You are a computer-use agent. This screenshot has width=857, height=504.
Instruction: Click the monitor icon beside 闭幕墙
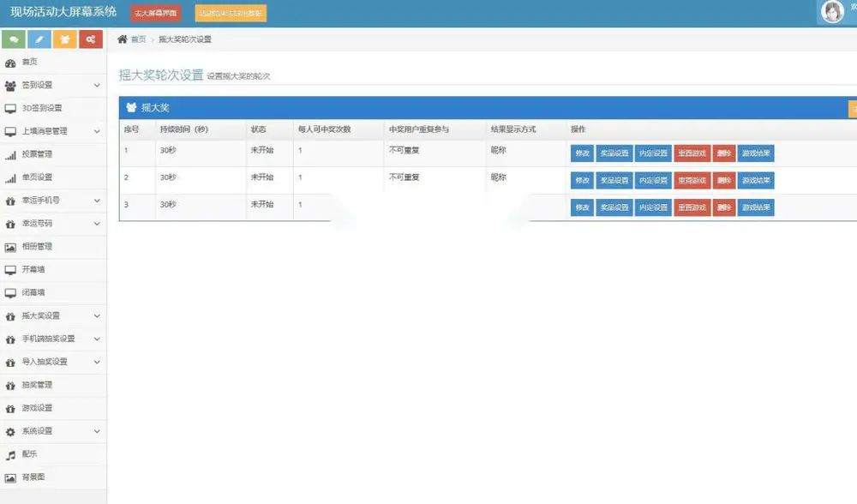point(10,293)
